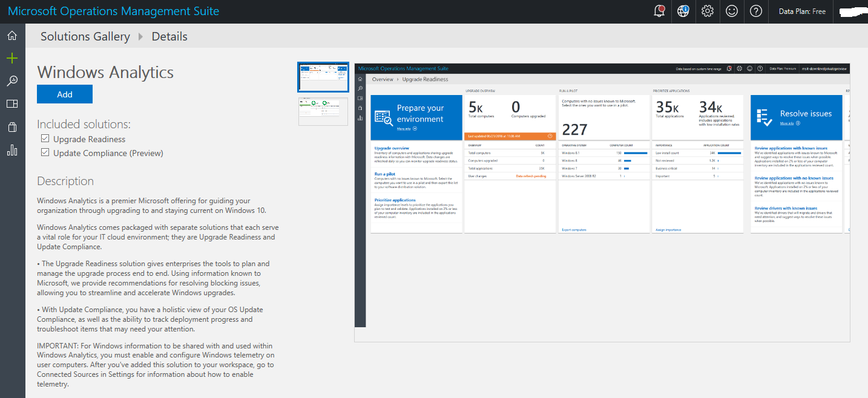Screen dimensions: 868x398
Task: Open Log Search from the sidebar
Action: [x=12, y=80]
